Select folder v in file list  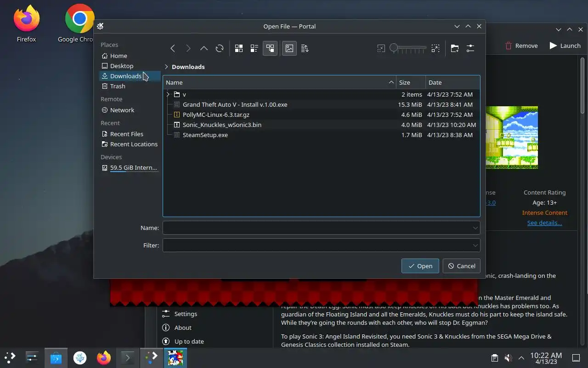point(322,94)
